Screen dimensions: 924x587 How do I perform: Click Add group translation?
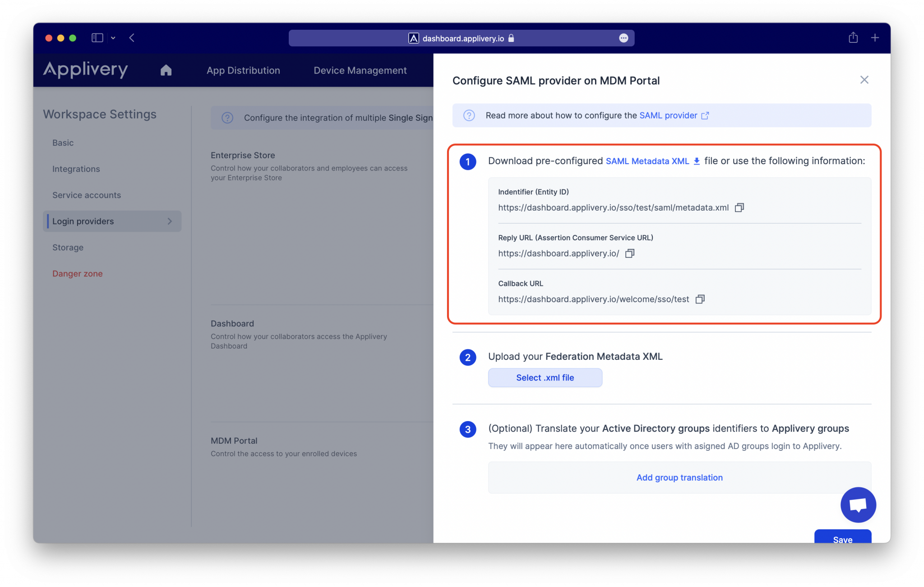click(x=679, y=477)
